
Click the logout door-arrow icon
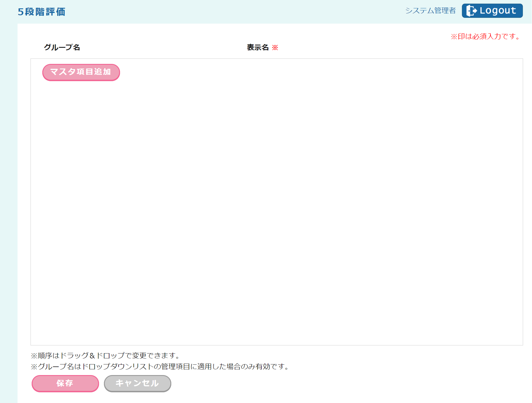[471, 11]
